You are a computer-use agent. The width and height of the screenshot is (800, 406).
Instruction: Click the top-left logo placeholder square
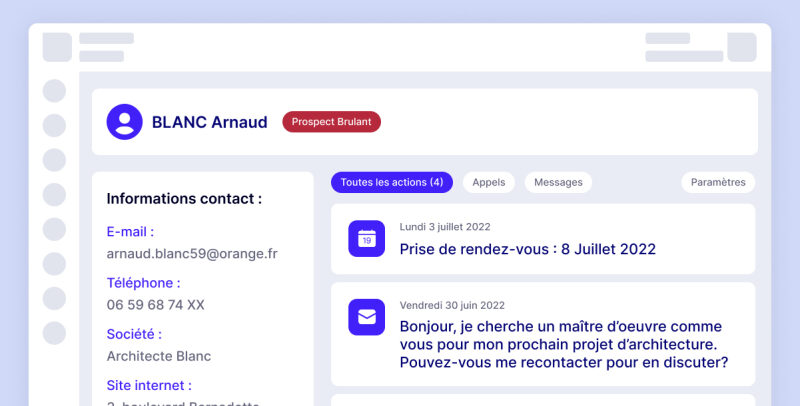57,47
